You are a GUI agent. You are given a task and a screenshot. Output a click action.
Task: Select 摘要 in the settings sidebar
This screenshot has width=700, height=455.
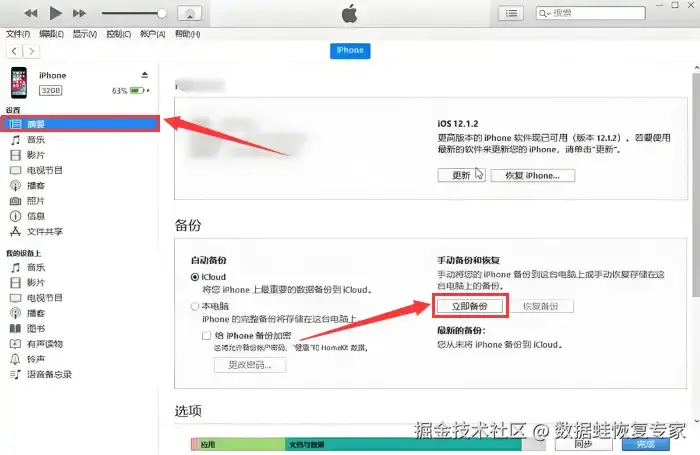(x=80, y=124)
